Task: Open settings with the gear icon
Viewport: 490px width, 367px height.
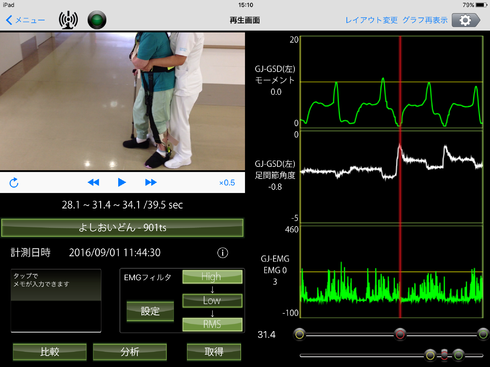Action: click(466, 20)
